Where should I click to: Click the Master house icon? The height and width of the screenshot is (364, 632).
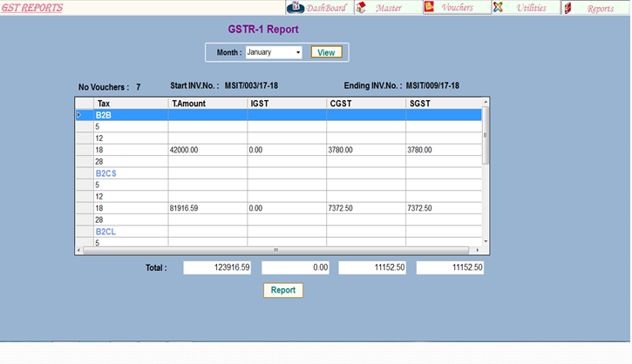click(361, 7)
